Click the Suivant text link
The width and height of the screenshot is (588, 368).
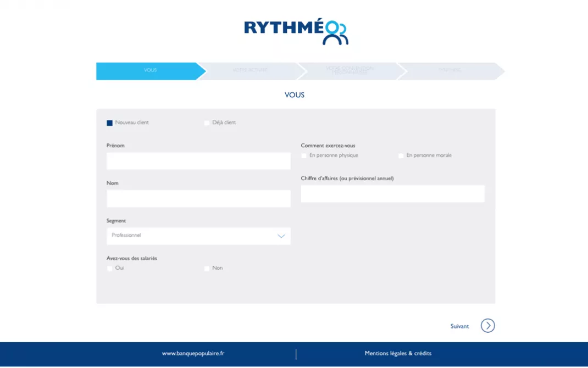pos(459,326)
